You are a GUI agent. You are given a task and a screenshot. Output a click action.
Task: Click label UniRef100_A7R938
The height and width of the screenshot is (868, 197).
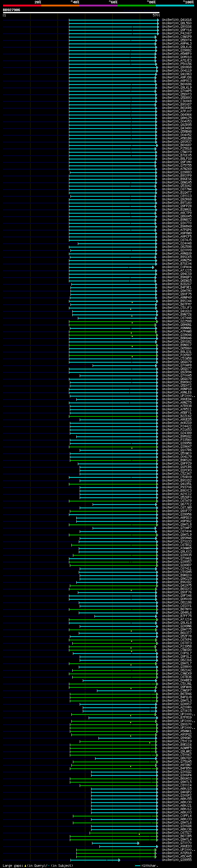pyautogui.click(x=177, y=406)
